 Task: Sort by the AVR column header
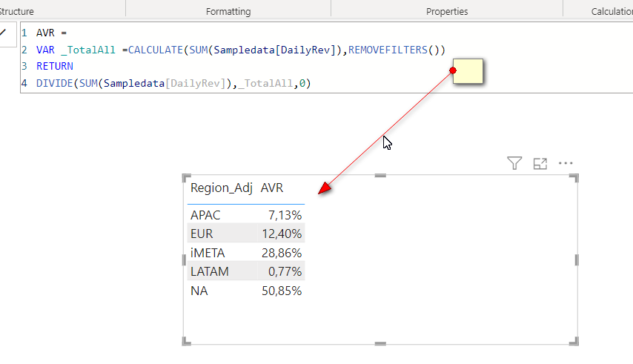(x=272, y=188)
